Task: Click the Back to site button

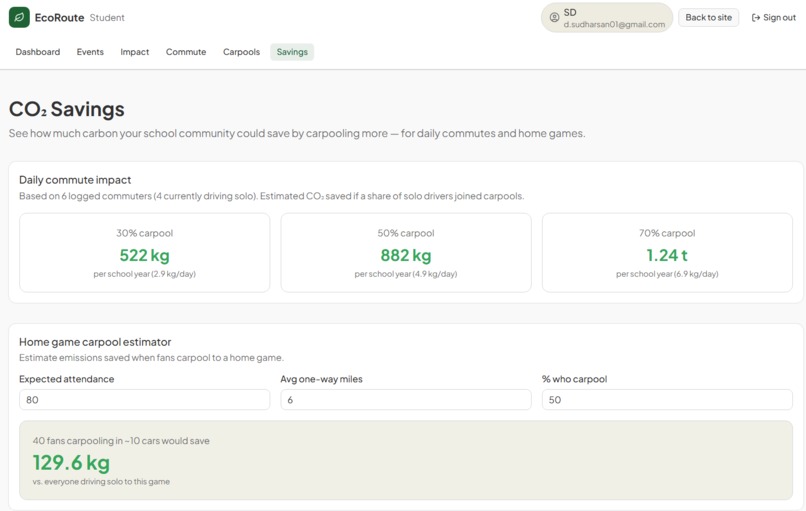Action: click(x=708, y=17)
